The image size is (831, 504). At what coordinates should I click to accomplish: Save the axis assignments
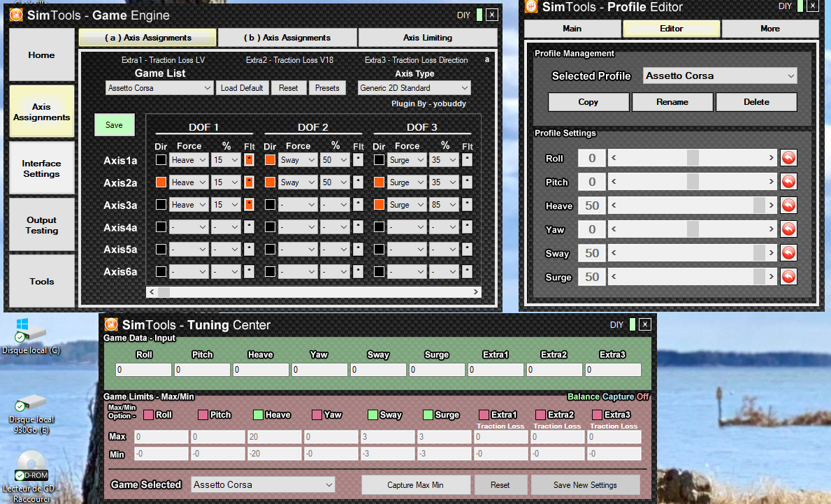pyautogui.click(x=114, y=125)
